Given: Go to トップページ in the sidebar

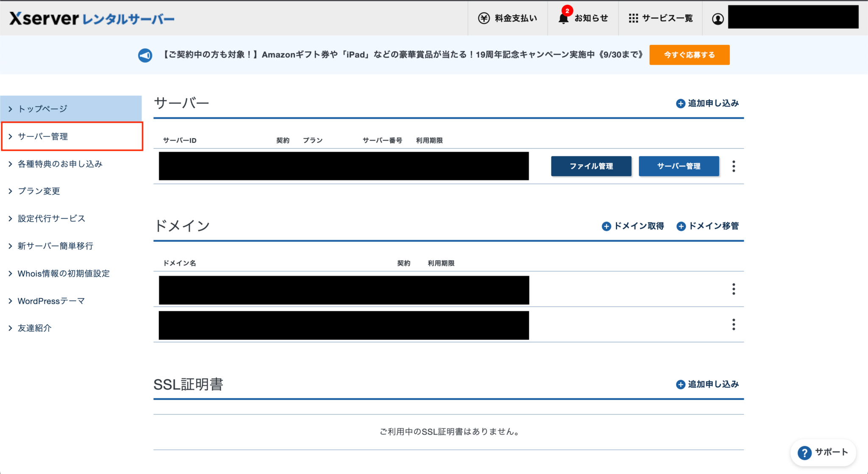Looking at the screenshot, I should pyautogui.click(x=42, y=108).
